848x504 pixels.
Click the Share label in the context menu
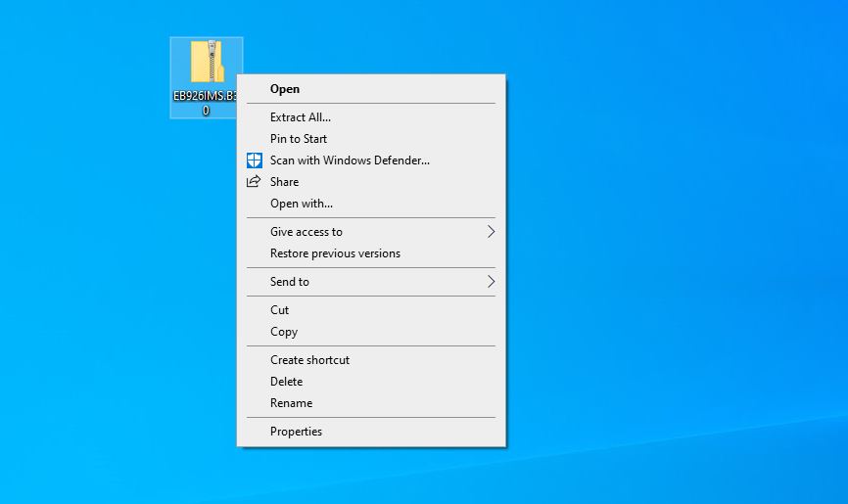285,182
